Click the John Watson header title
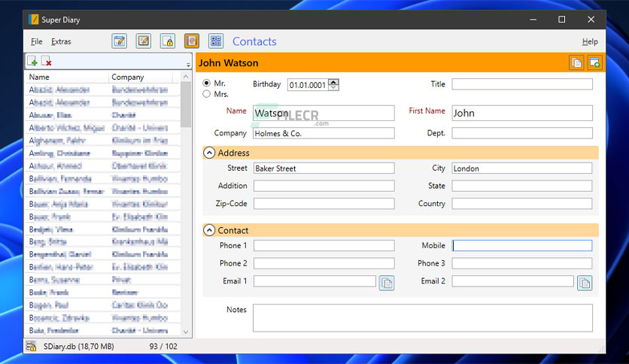 pos(229,63)
